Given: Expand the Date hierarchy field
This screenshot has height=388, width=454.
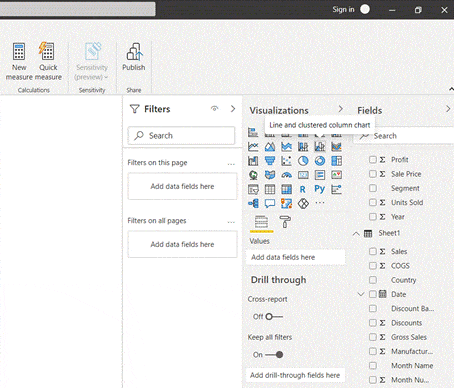Looking at the screenshot, I should click(x=361, y=294).
